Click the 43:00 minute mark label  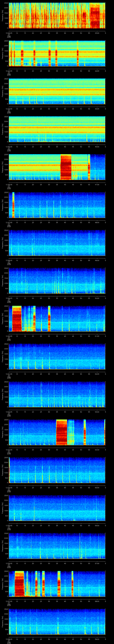[97, 33]
